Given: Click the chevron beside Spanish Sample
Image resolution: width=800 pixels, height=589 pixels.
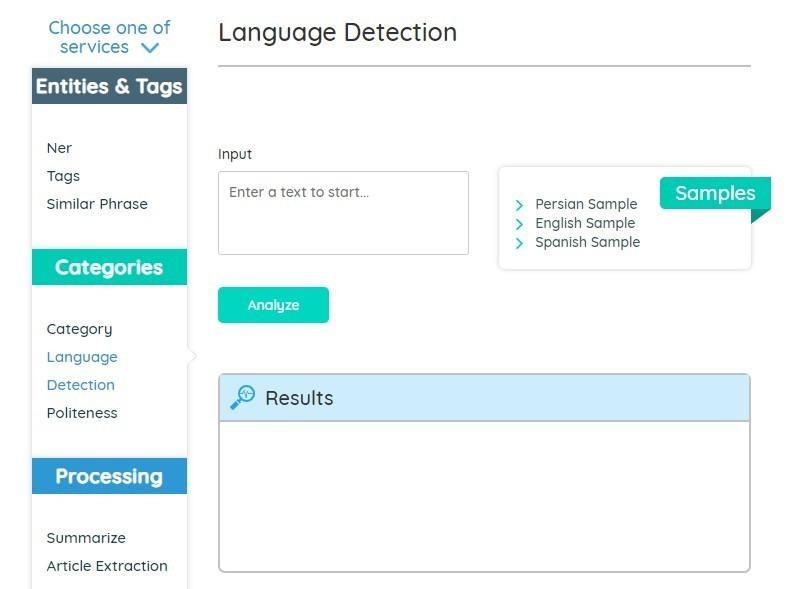Looking at the screenshot, I should coord(519,243).
